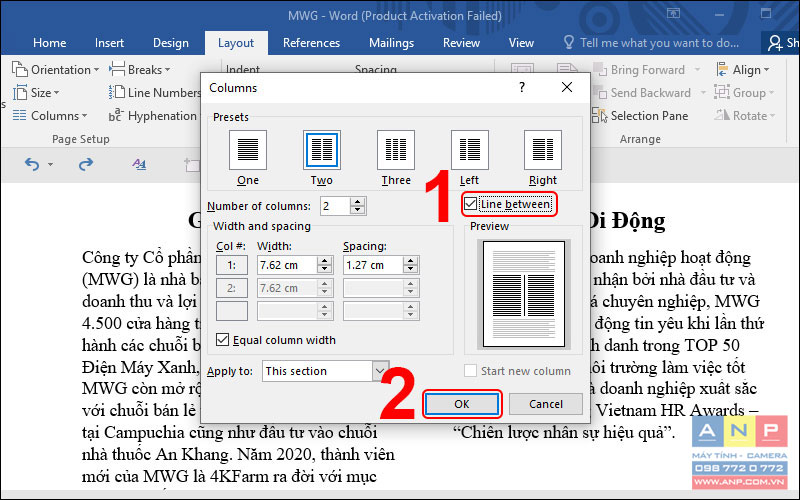The height and width of the screenshot is (500, 800).
Task: Expand Bring Forward dropdown arrow
Action: coord(697,69)
